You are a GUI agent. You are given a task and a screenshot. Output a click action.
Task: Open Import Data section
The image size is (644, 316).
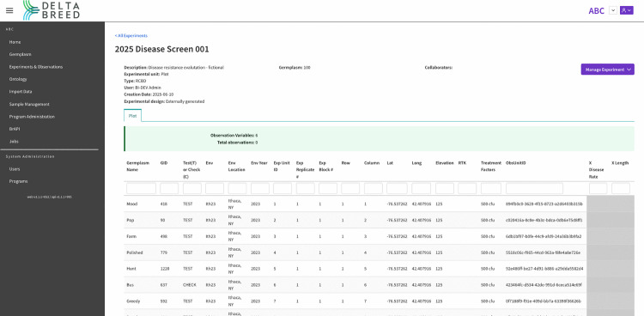click(x=21, y=92)
